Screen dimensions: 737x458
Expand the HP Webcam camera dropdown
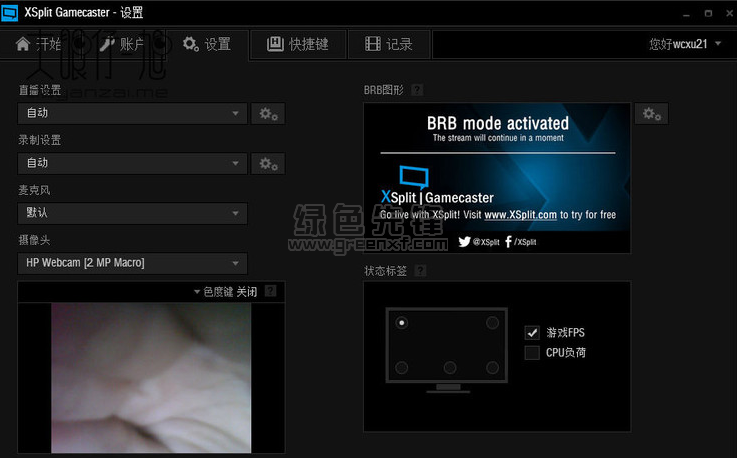pos(133,263)
